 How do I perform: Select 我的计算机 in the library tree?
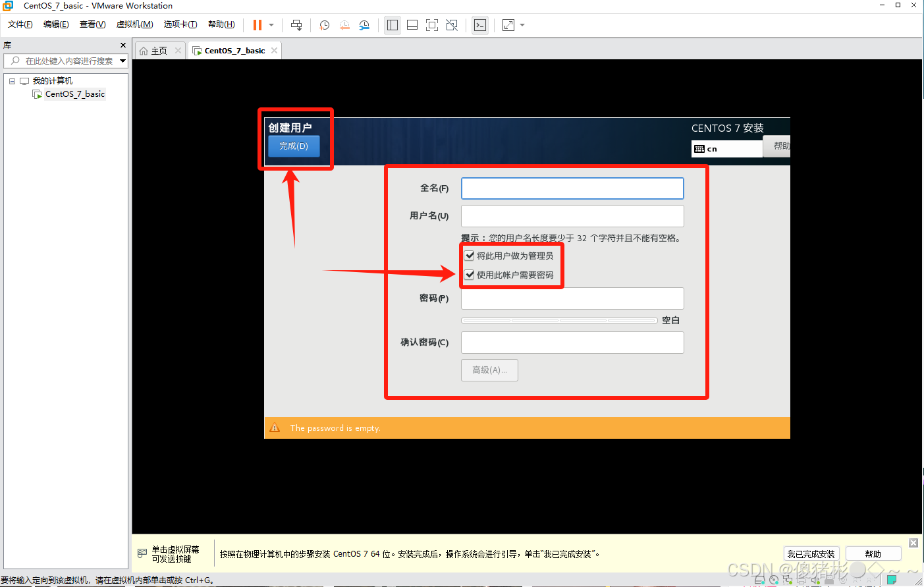pos(53,81)
